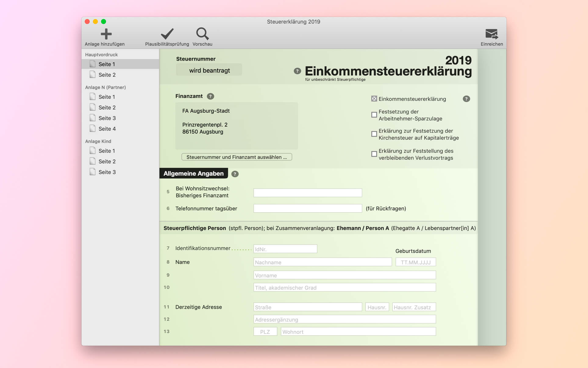Open Hauptvordruck Seite 2 in sidebar
The image size is (588, 368).
coord(107,75)
